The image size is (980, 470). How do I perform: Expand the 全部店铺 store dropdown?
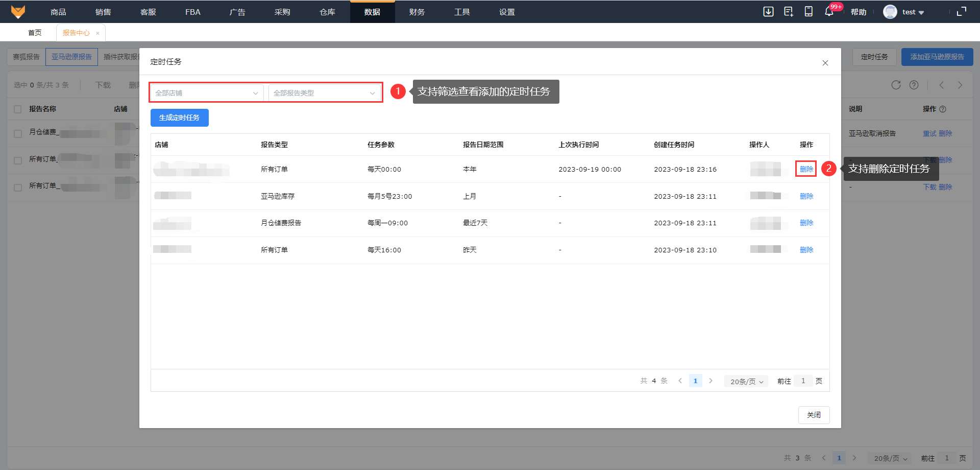(207, 93)
